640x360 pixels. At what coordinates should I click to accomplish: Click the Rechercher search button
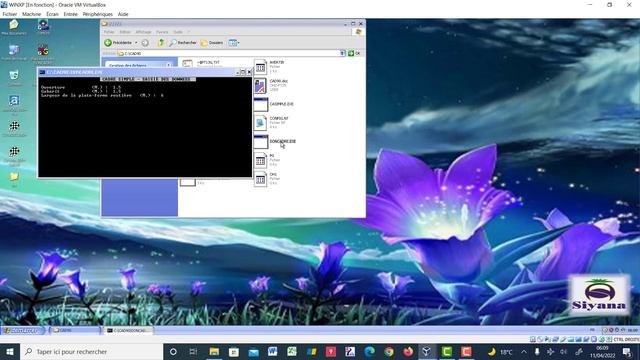183,42
